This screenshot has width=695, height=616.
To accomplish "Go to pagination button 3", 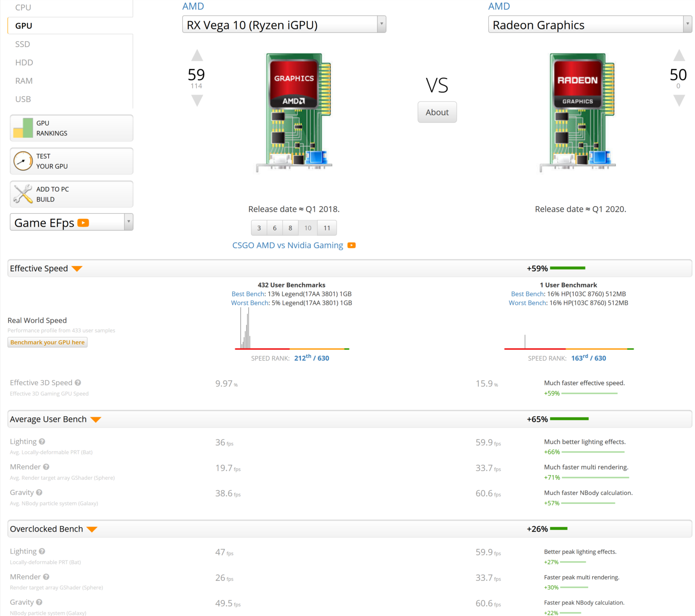I will [x=259, y=228].
